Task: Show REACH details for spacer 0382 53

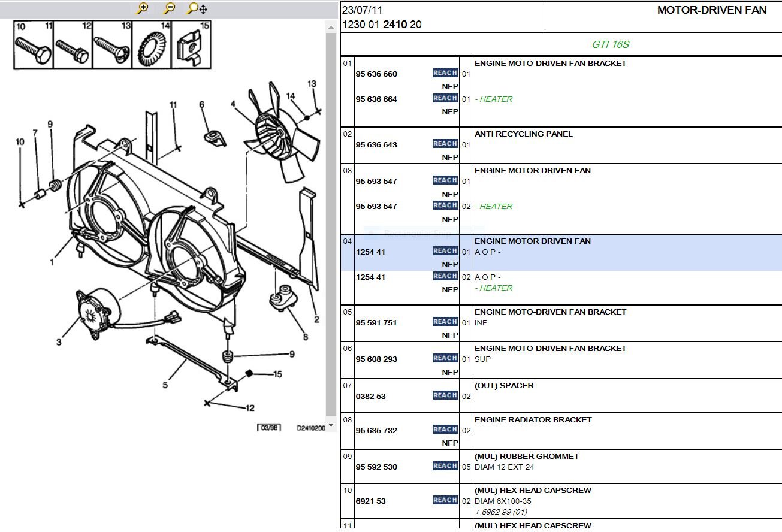Action: point(445,395)
